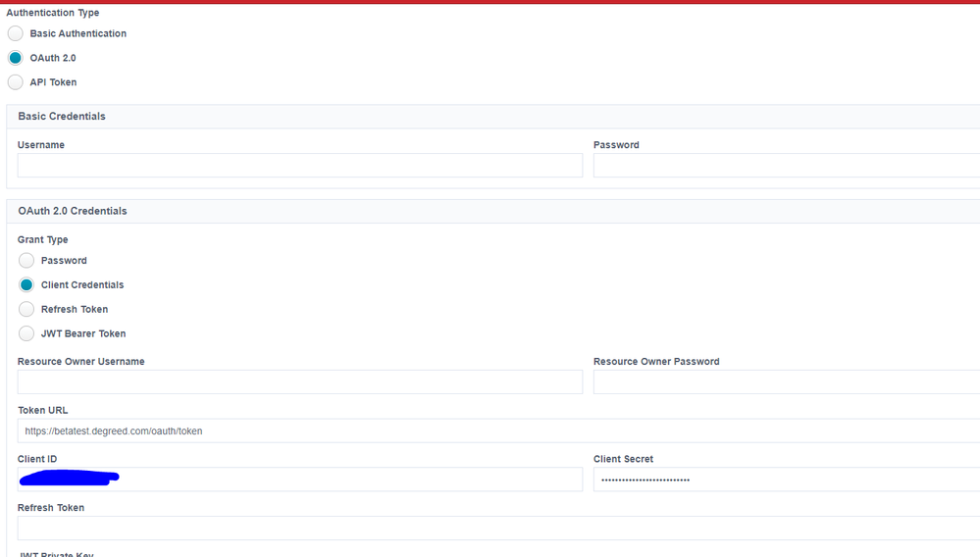
Task: Click the Authentication Type heading
Action: point(53,13)
